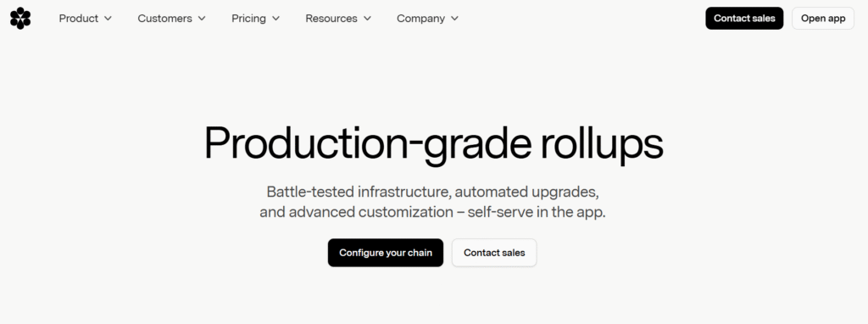Click the black Contact sales header button
868x324 pixels.
[x=744, y=19]
